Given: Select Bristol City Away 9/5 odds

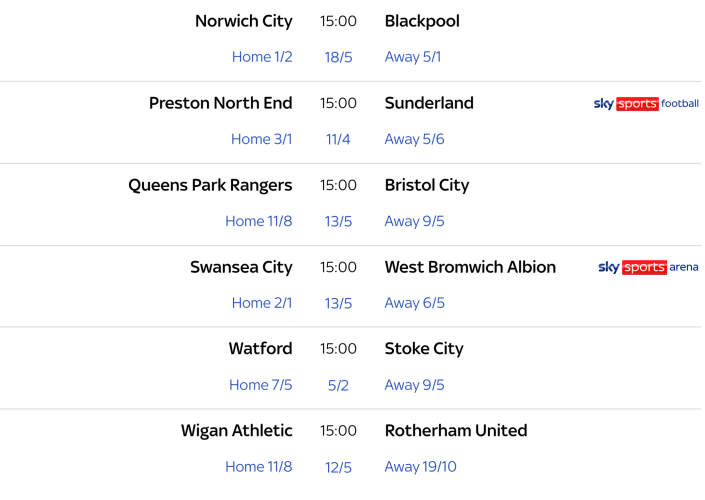Looking at the screenshot, I should [x=415, y=221].
